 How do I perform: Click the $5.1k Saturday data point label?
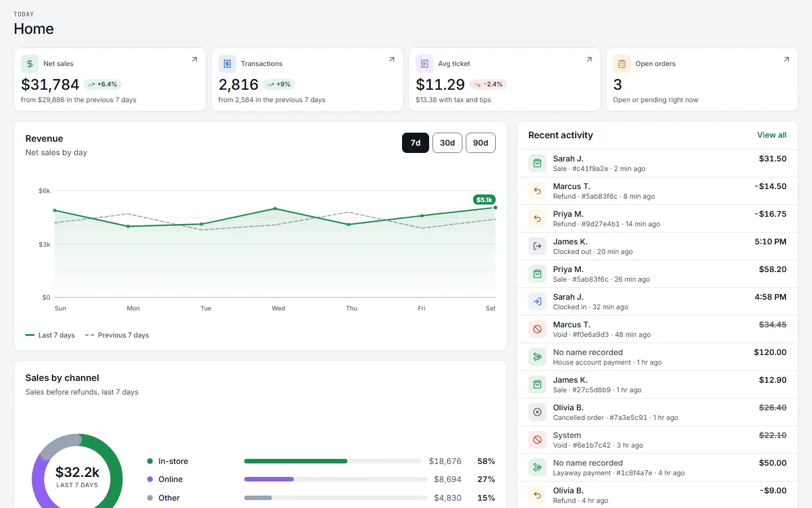coord(484,200)
